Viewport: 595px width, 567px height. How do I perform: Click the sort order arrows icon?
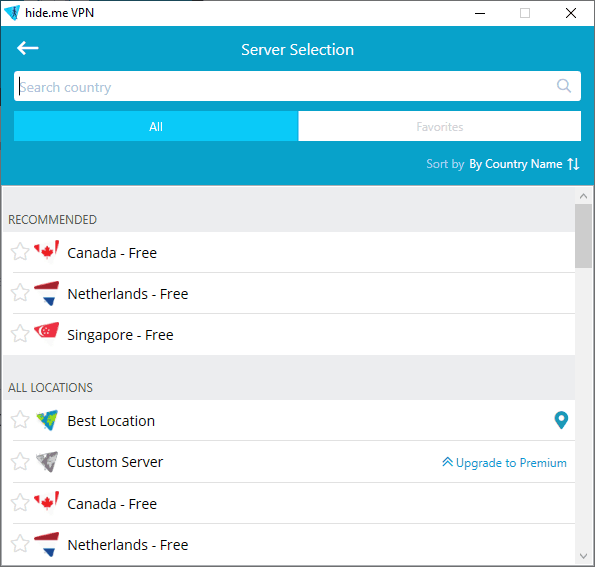click(x=573, y=164)
